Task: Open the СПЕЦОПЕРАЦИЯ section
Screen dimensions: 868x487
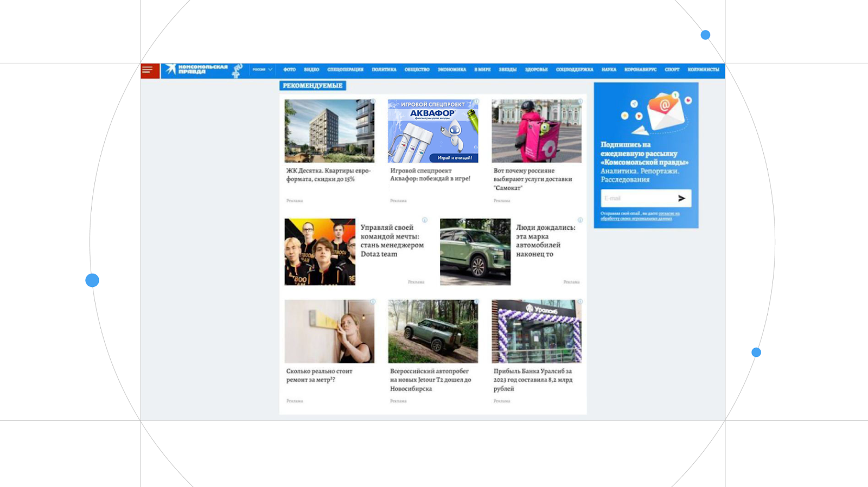Action: click(x=345, y=69)
